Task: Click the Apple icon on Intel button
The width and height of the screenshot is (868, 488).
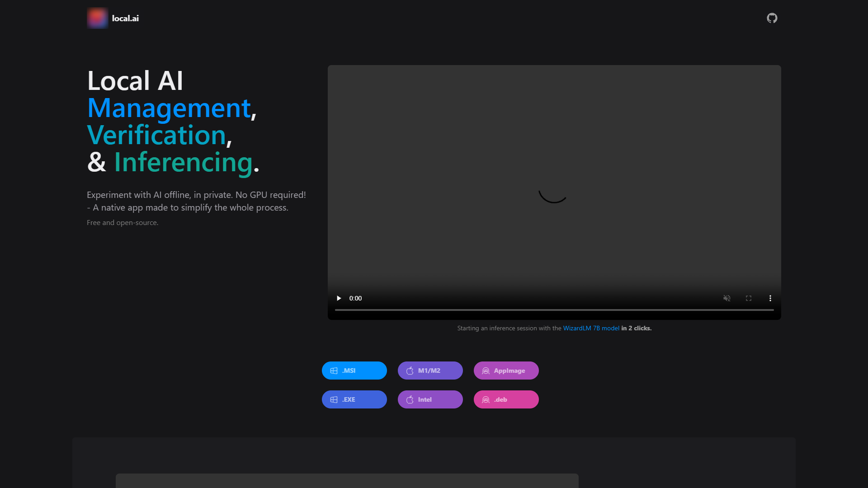Action: tap(410, 399)
